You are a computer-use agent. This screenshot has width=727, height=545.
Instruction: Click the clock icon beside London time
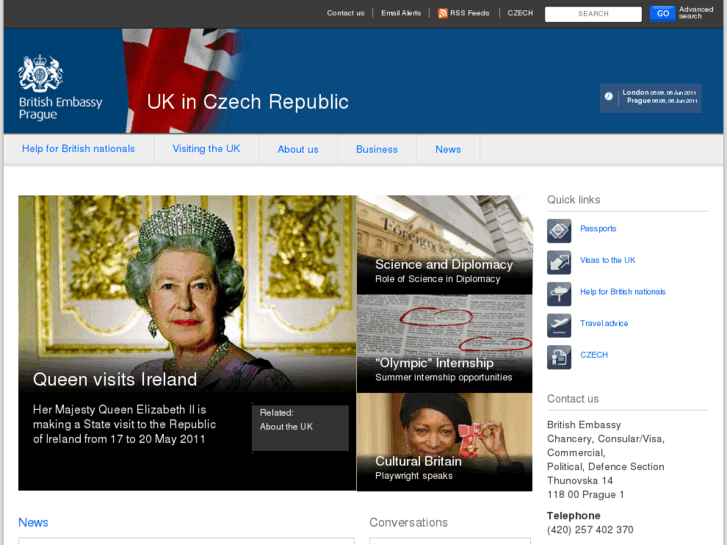tap(608, 96)
